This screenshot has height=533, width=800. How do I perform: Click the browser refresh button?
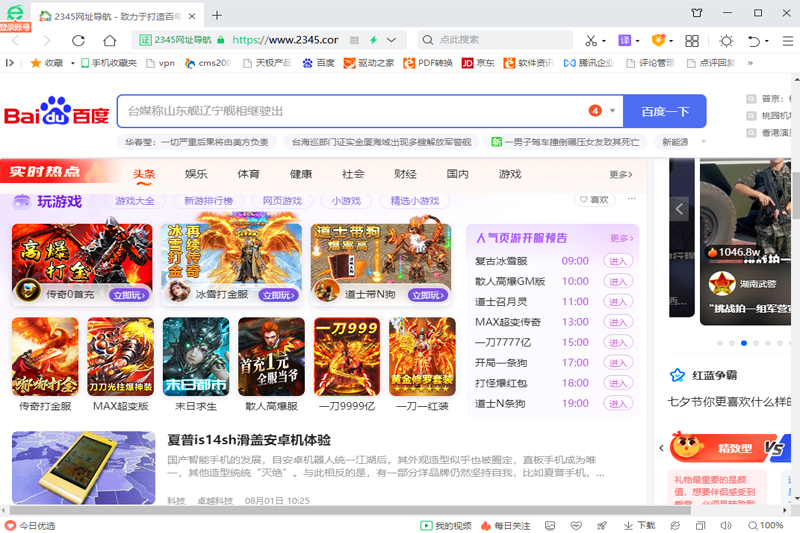click(79, 40)
